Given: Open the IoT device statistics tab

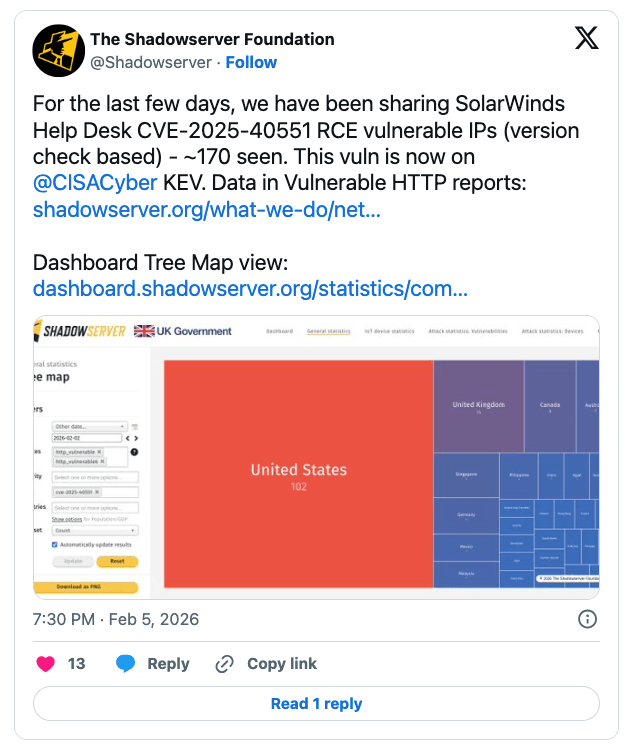Looking at the screenshot, I should click(x=390, y=331).
